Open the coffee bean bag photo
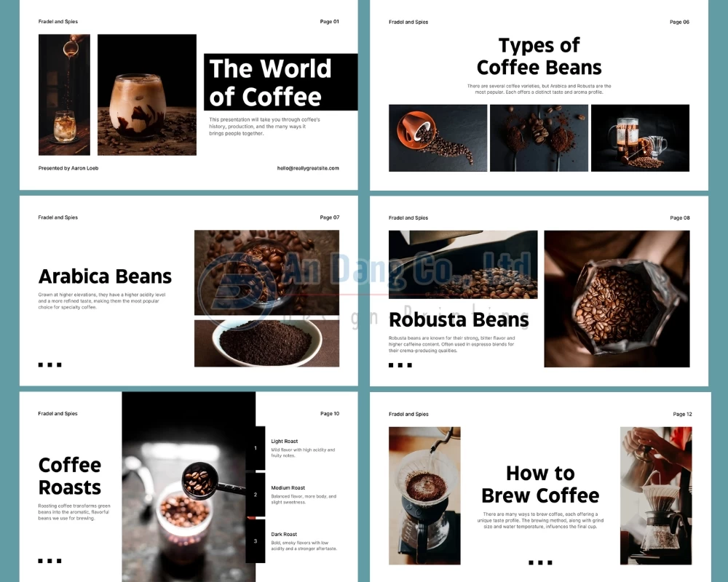 (616, 299)
